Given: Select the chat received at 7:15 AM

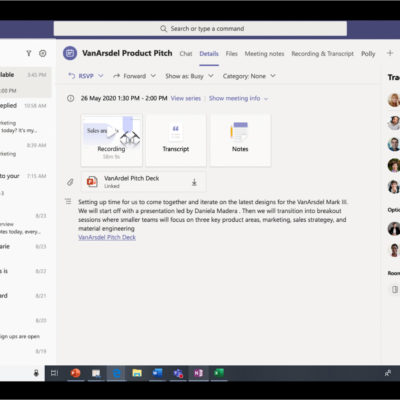Looking at the screenshot, I should pos(26,184).
